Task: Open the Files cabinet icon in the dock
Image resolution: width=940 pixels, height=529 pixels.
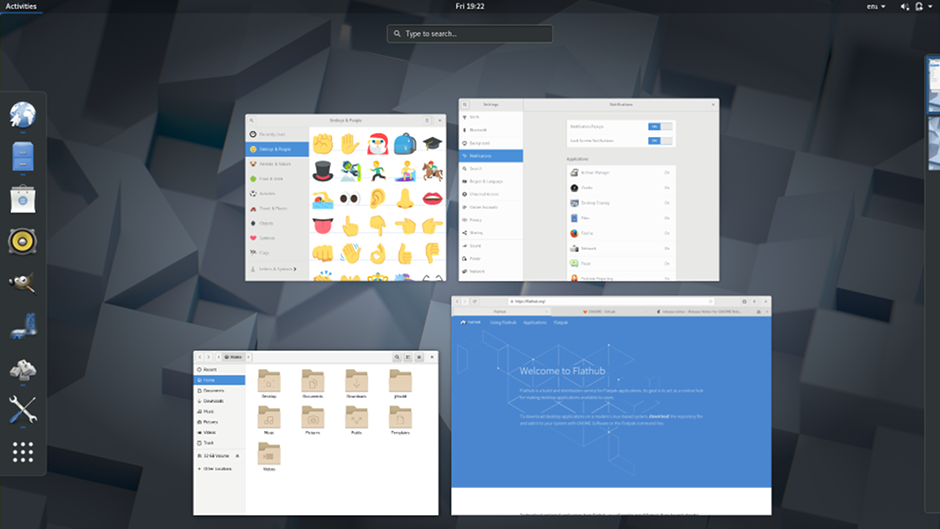Action: click(x=23, y=157)
